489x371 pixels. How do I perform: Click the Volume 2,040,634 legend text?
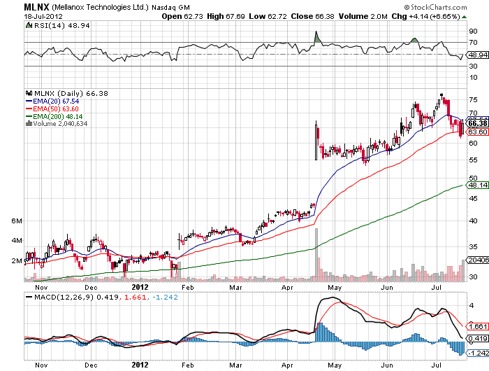pyautogui.click(x=60, y=124)
